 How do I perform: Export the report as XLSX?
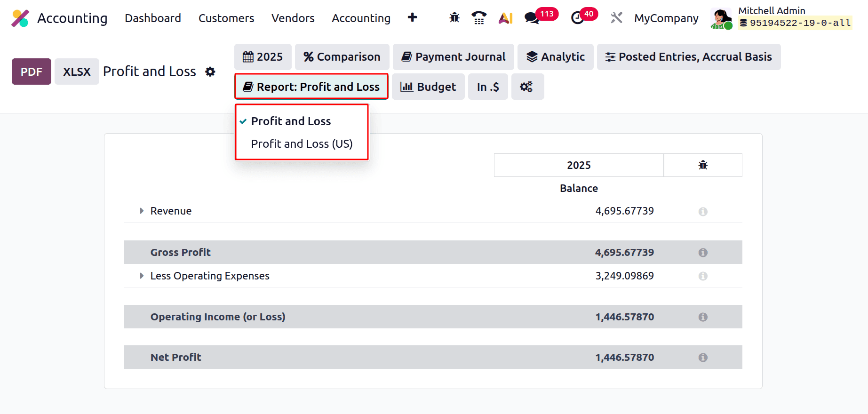click(77, 72)
